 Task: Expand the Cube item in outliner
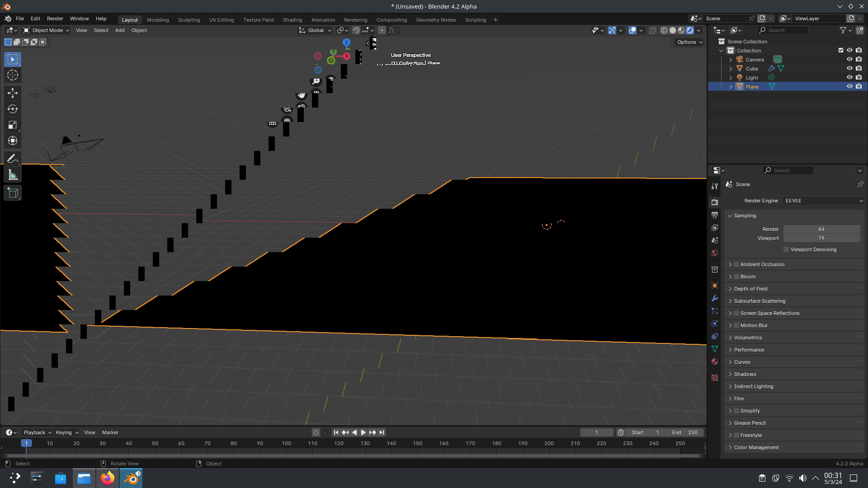point(731,69)
